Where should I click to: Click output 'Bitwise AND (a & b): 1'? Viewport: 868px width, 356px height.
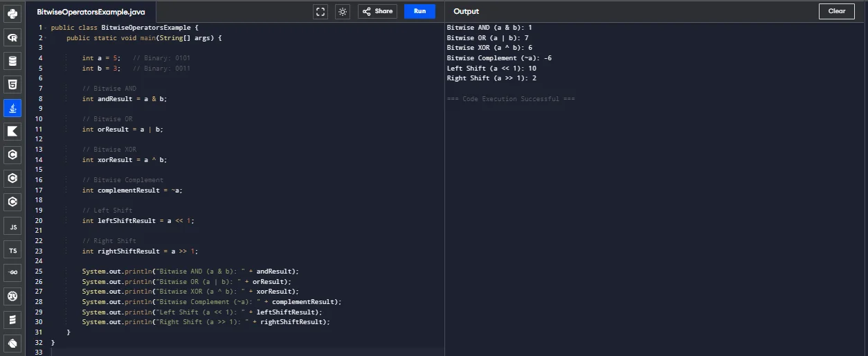point(489,28)
